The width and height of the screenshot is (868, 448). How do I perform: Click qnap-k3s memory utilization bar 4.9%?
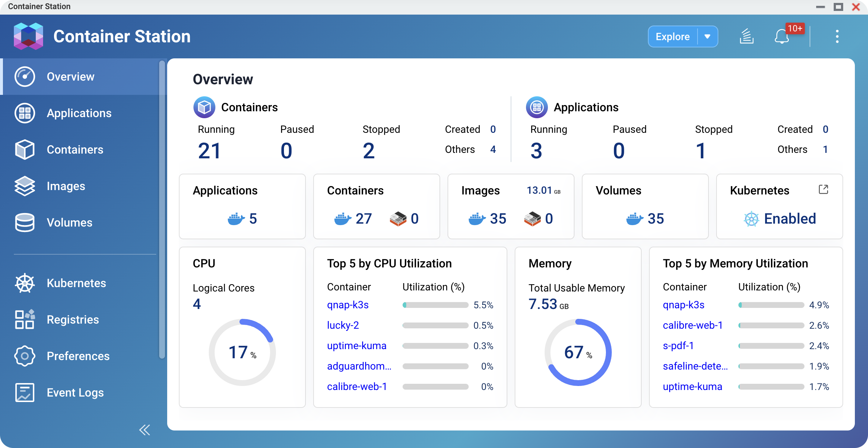(771, 305)
